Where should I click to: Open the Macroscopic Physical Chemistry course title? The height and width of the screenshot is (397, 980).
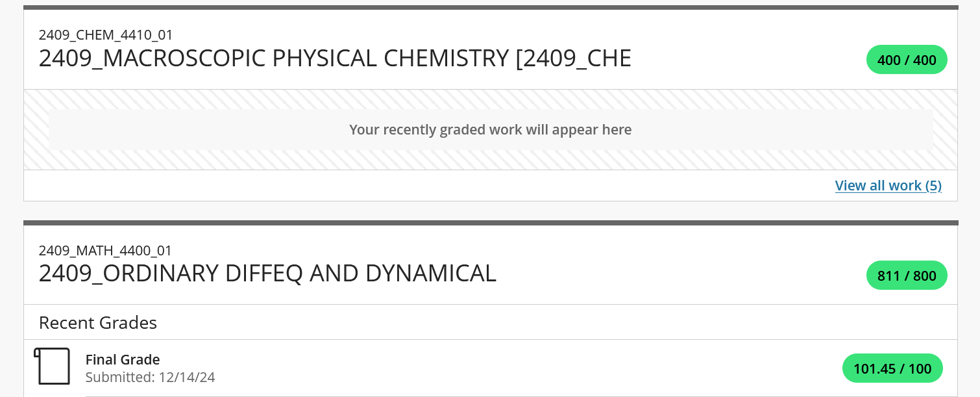tap(335, 58)
